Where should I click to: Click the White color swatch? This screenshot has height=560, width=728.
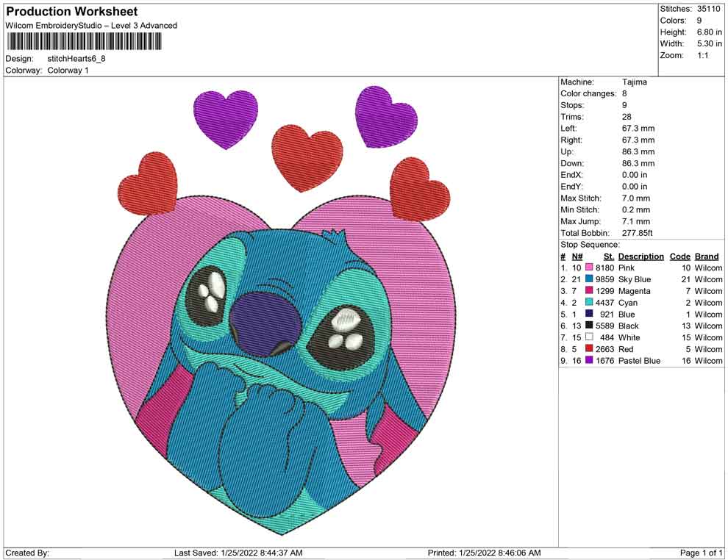(x=589, y=337)
